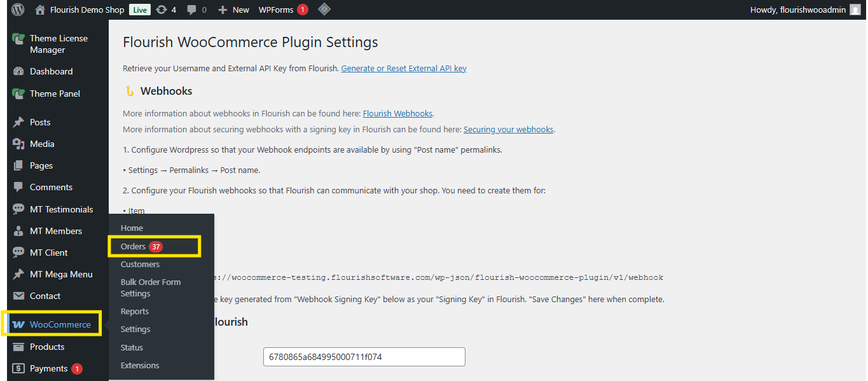Click the Flourish Demo Shop site name
The height and width of the screenshot is (381, 868).
point(87,10)
